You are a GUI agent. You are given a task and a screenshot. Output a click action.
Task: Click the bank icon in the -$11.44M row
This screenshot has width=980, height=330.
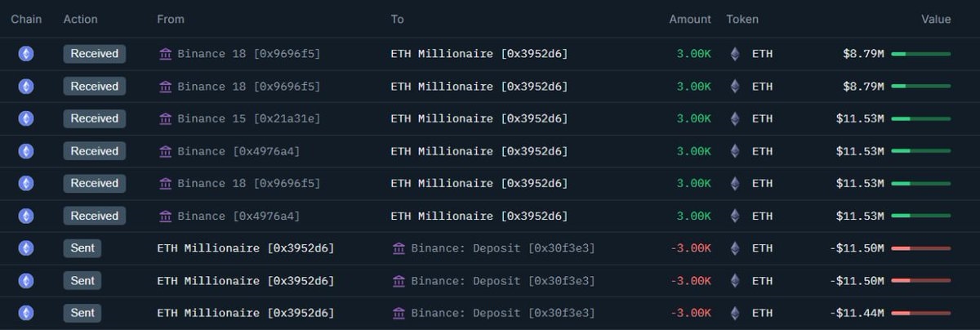(x=399, y=313)
